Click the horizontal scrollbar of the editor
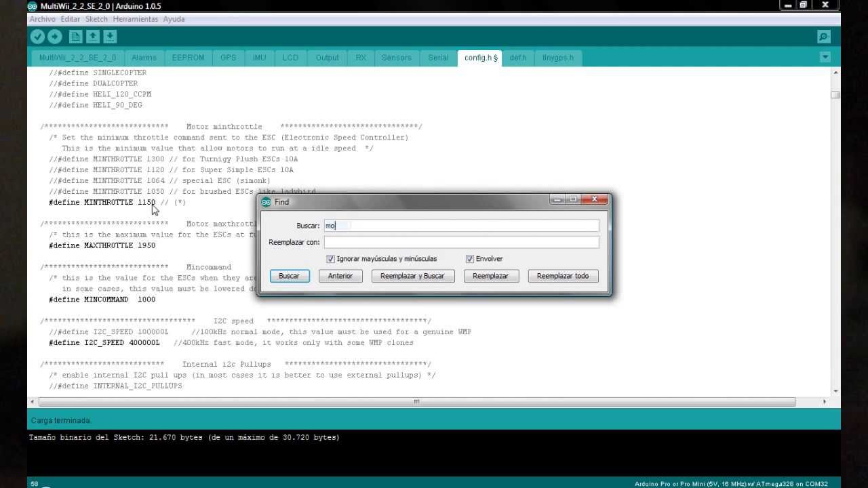Image resolution: width=868 pixels, height=488 pixels. tap(416, 402)
